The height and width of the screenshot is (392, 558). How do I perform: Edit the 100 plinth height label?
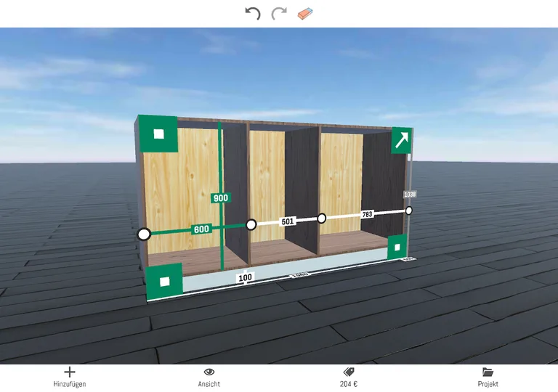pyautogui.click(x=245, y=277)
